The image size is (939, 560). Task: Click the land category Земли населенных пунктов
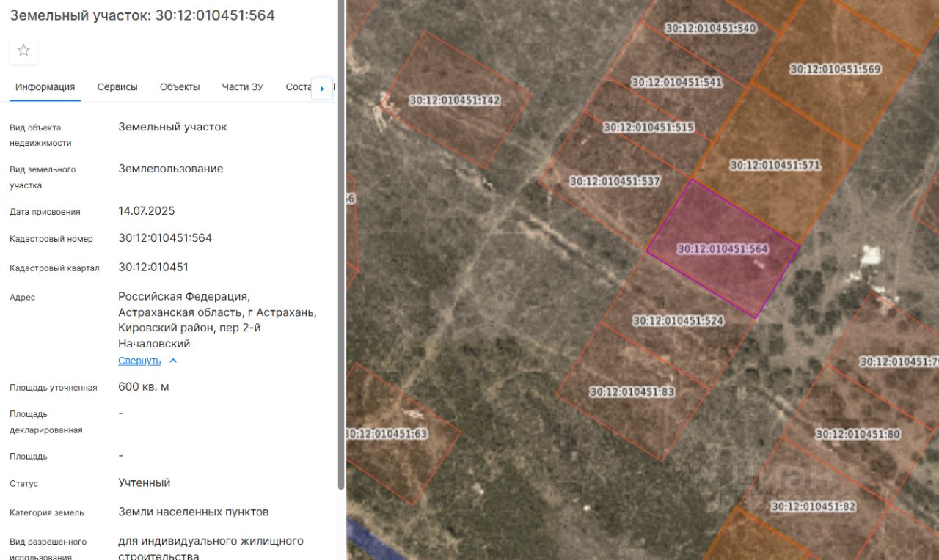click(x=194, y=512)
